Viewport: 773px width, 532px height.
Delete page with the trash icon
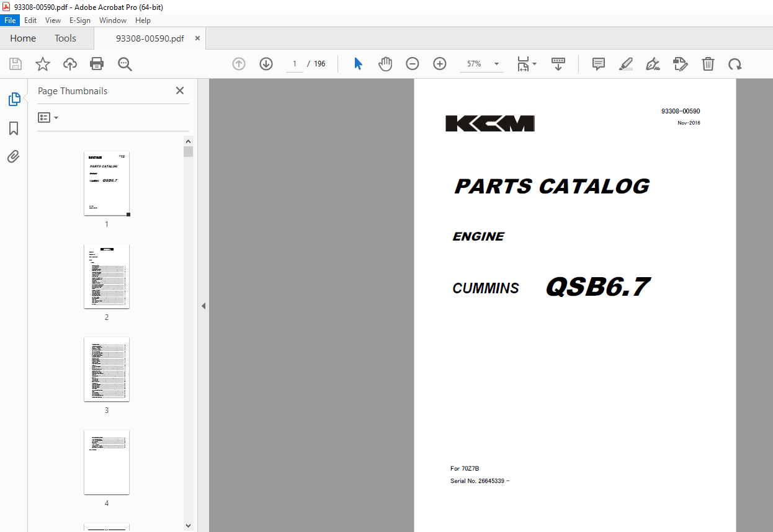pos(708,64)
